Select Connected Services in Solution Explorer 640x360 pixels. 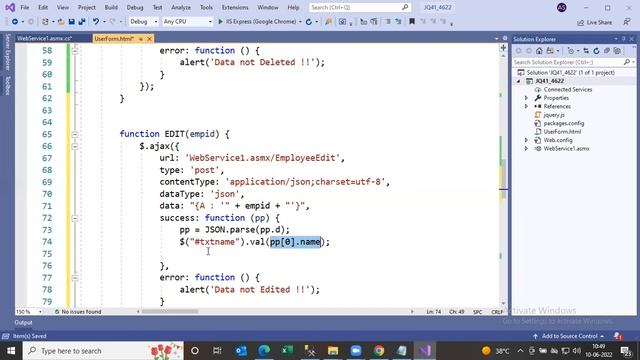(568, 89)
